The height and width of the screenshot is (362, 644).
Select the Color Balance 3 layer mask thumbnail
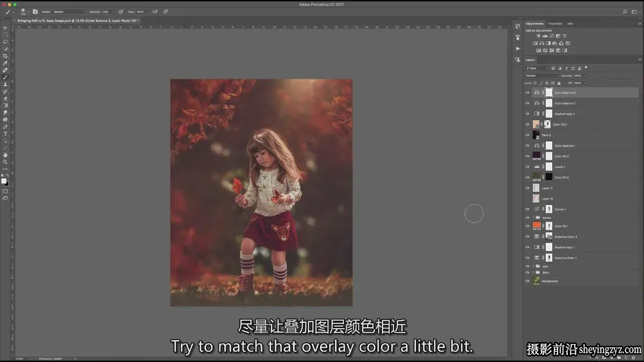[549, 93]
